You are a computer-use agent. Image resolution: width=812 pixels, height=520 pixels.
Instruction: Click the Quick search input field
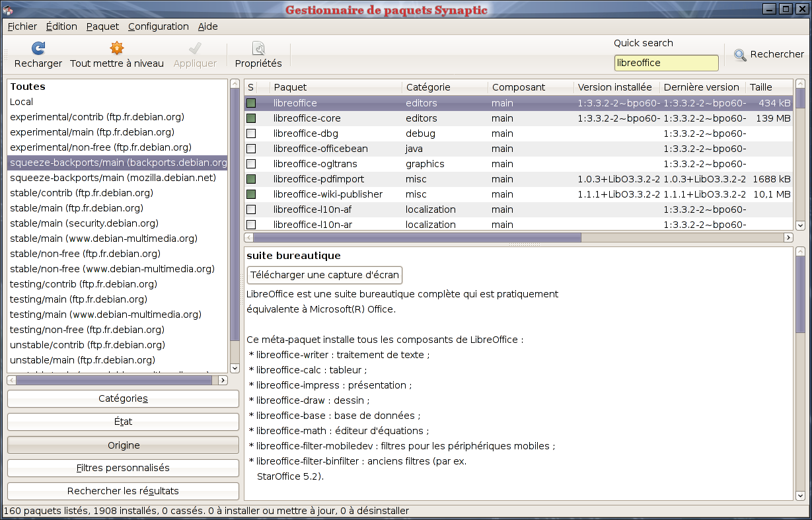[666, 63]
